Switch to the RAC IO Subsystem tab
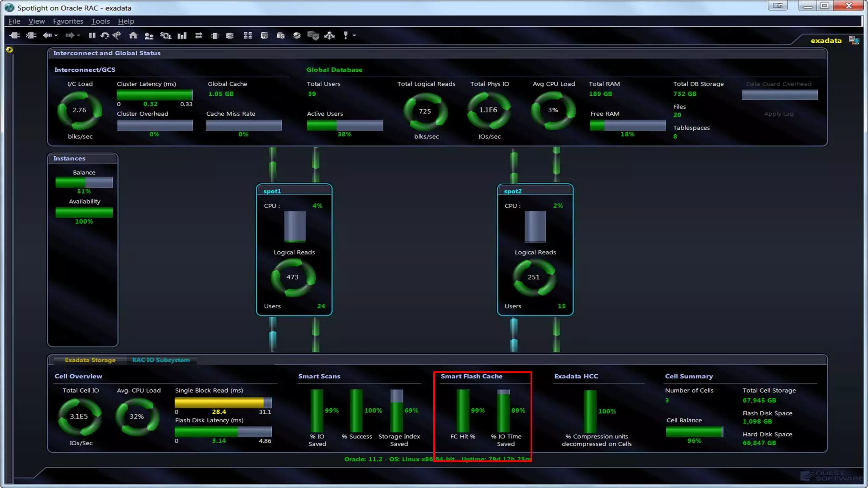The width and height of the screenshot is (868, 488). 161,360
